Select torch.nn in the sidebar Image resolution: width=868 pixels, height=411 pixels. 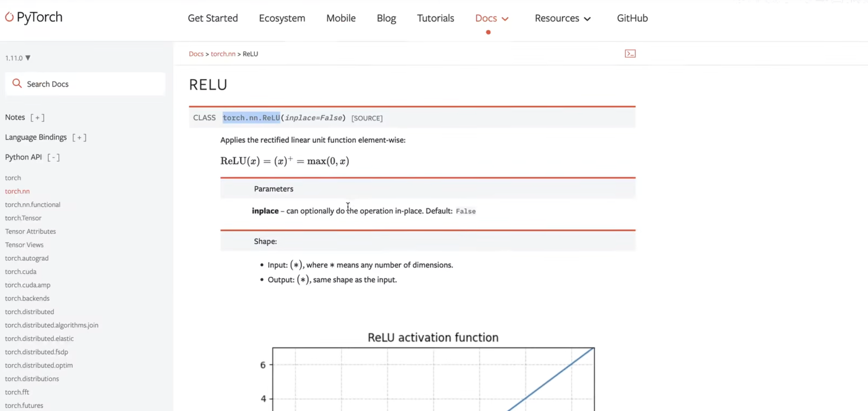click(17, 191)
